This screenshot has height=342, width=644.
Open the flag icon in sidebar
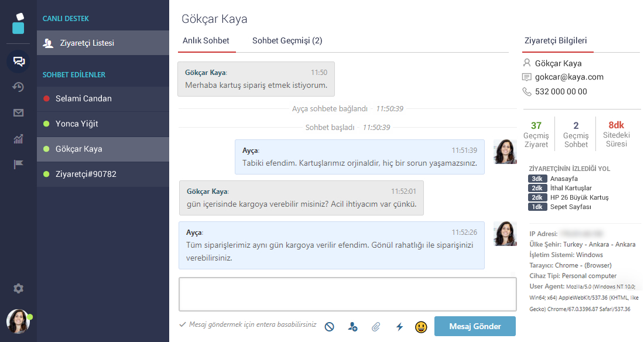(x=18, y=165)
